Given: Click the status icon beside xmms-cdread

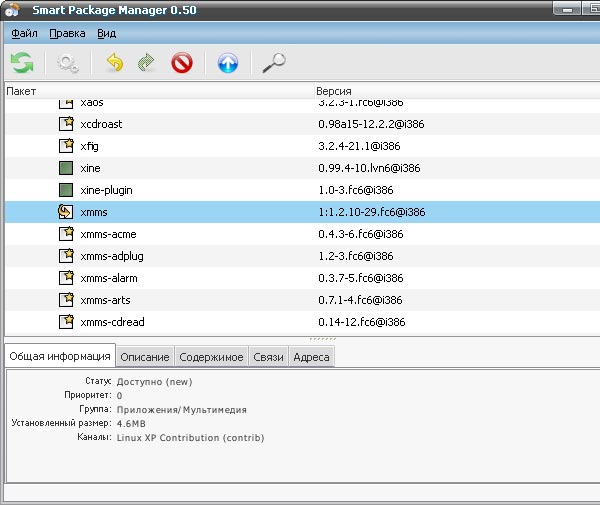Looking at the screenshot, I should coord(66,322).
